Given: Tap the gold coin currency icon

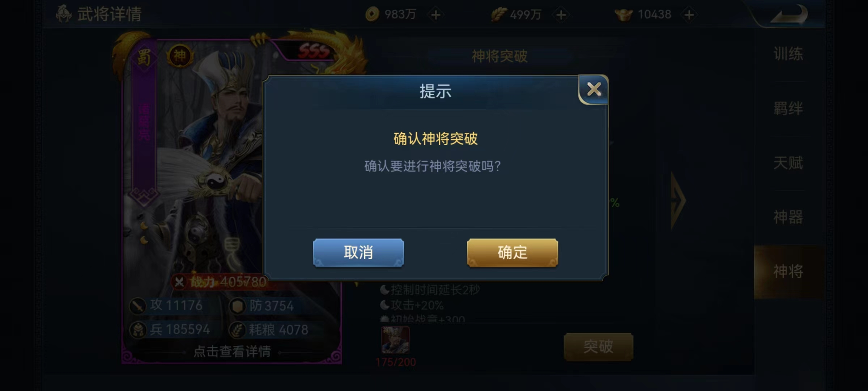Looking at the screenshot, I should tap(372, 14).
